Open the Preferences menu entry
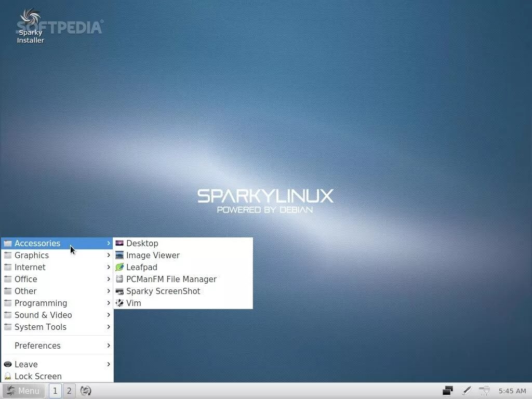 57,345
